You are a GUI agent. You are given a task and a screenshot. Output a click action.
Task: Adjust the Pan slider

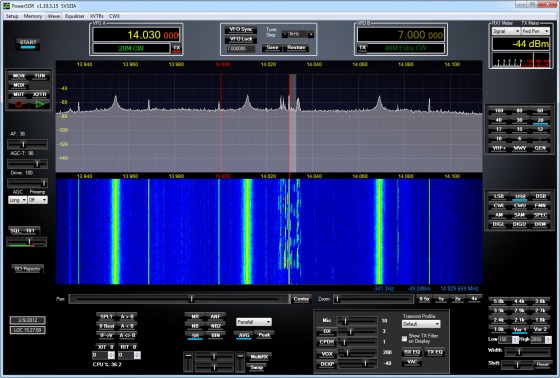[179, 299]
